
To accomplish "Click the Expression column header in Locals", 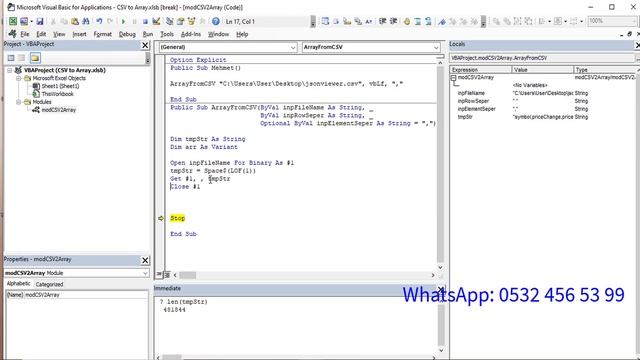I will click(x=481, y=70).
